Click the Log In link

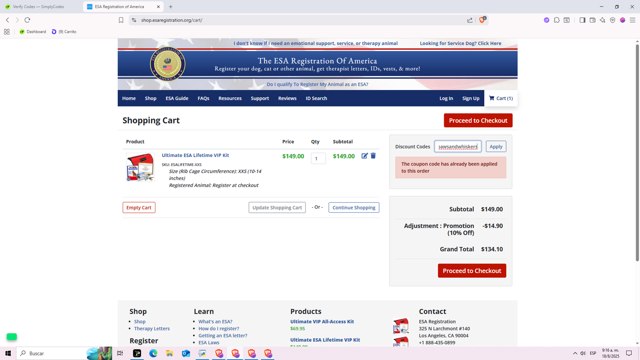(446, 98)
